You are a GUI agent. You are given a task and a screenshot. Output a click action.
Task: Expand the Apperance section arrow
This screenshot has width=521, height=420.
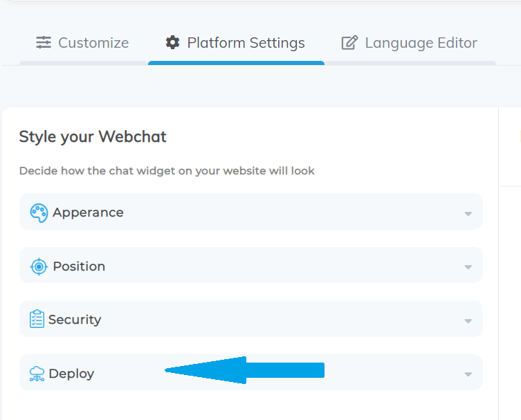click(x=468, y=214)
